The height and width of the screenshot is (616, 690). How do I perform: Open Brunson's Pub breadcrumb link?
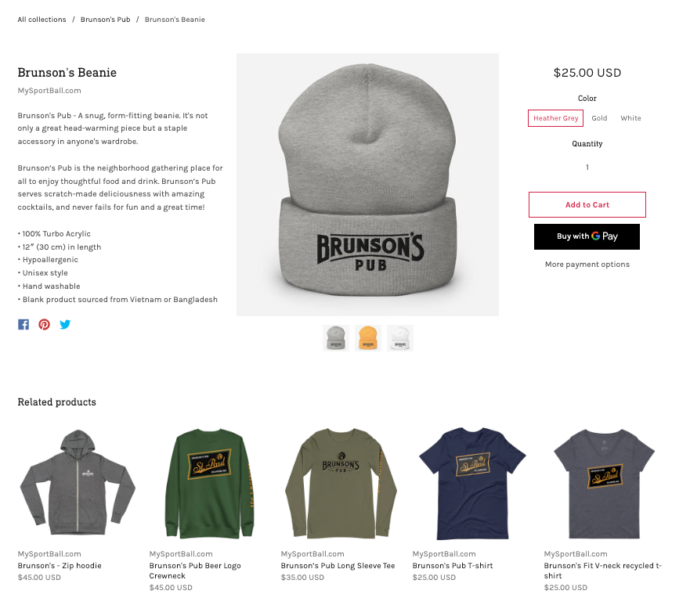coord(105,20)
